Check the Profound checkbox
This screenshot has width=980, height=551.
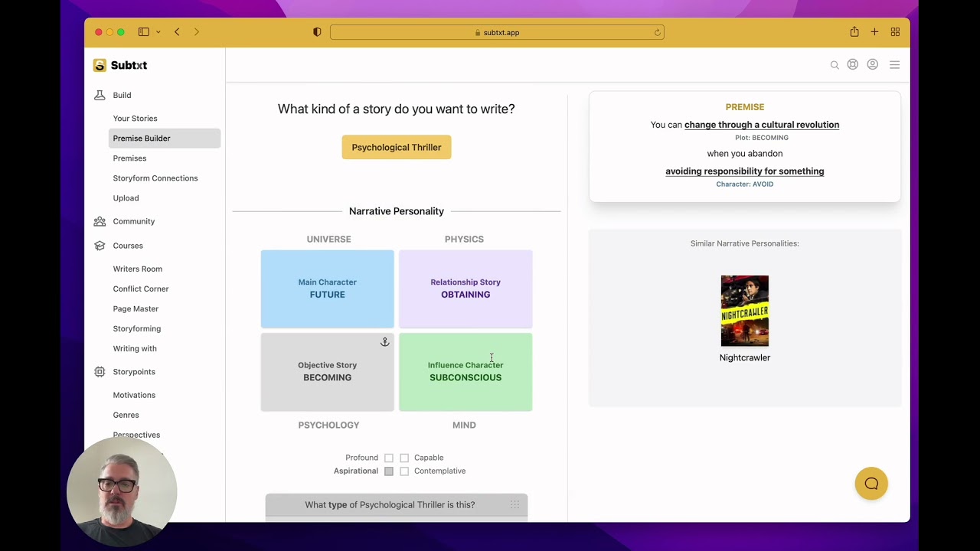pyautogui.click(x=389, y=458)
